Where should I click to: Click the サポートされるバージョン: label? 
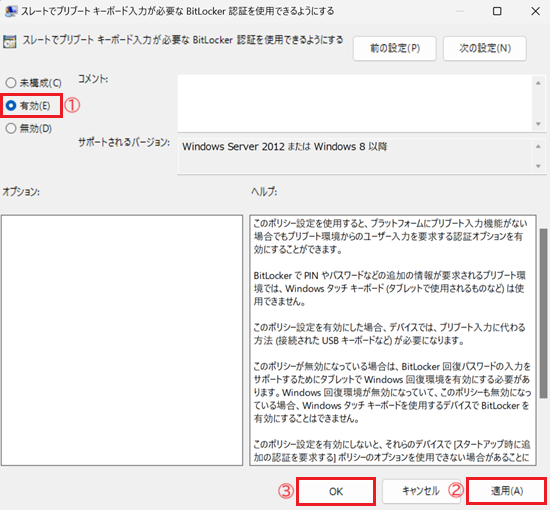pyautogui.click(x=124, y=142)
